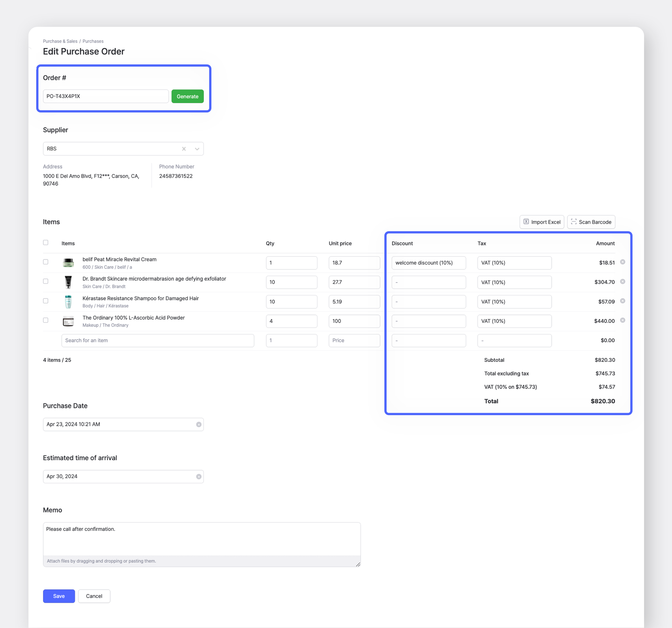Select all items using the header checkbox
The width and height of the screenshot is (672, 628).
[x=46, y=242]
